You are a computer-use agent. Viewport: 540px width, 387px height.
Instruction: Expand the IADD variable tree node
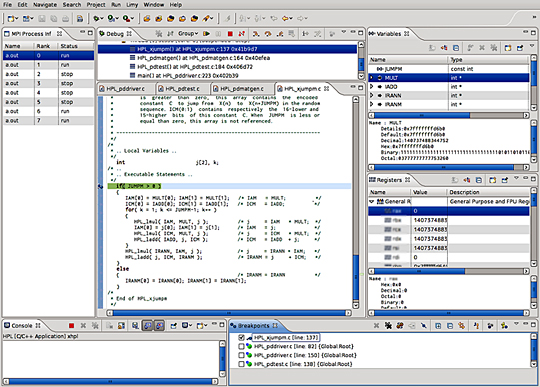[372, 86]
